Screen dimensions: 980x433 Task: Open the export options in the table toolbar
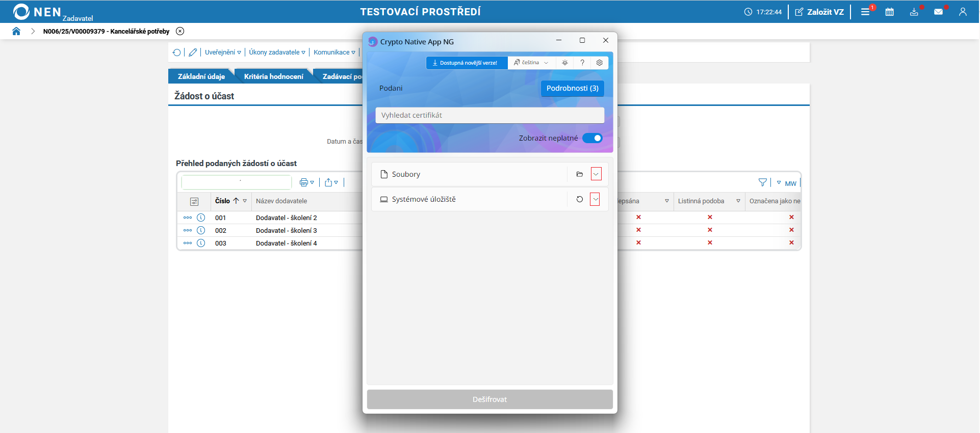331,182
